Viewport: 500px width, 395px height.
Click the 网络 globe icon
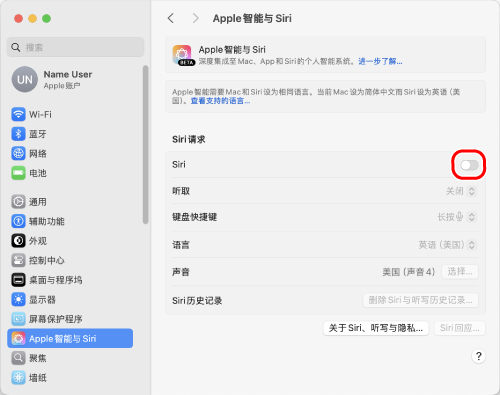18,153
